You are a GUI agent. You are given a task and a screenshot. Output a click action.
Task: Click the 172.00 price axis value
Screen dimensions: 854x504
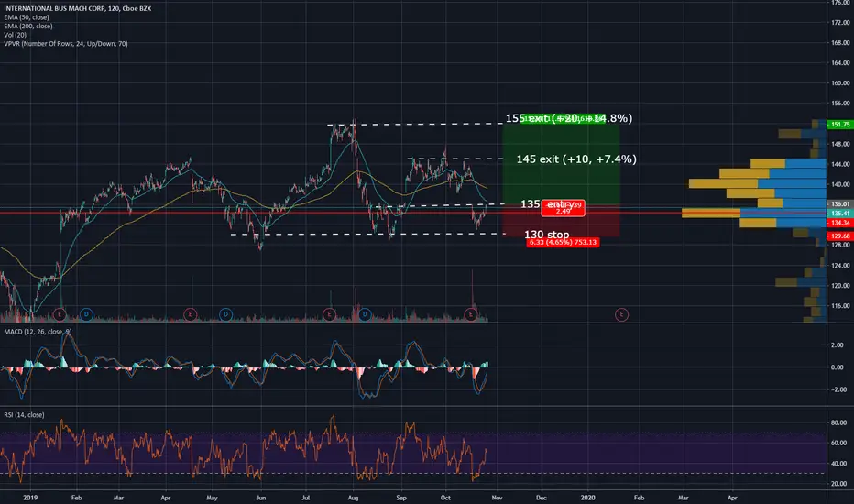841,22
